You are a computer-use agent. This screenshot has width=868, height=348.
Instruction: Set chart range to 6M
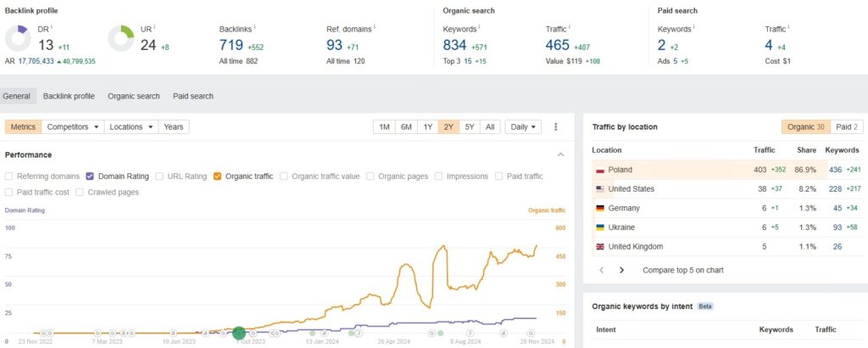pos(406,127)
